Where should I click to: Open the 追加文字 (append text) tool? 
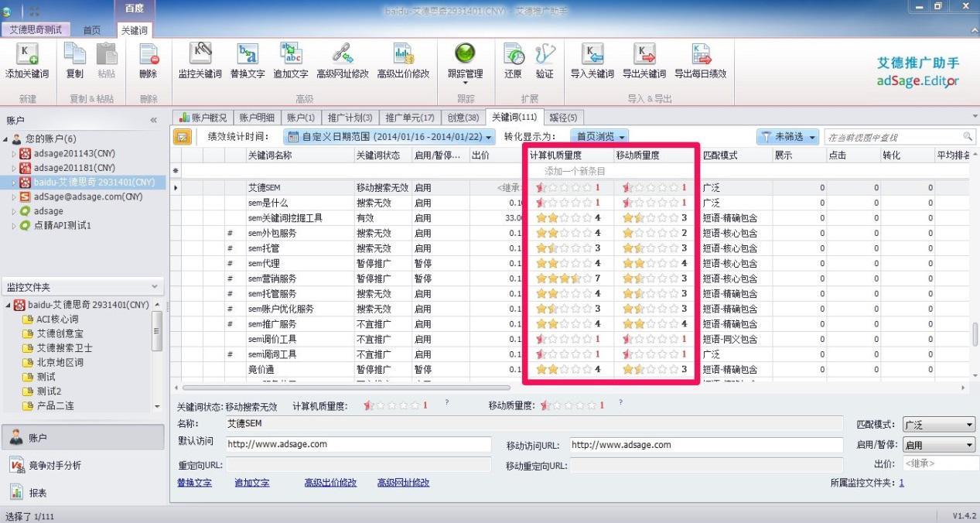coord(291,60)
